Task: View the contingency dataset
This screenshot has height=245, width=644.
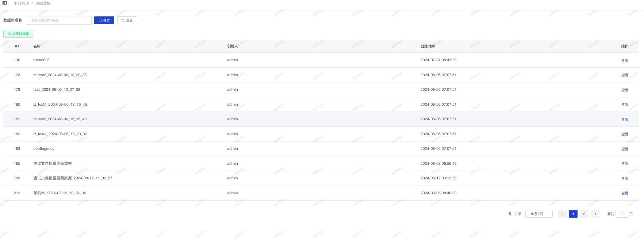Action: click(x=624, y=149)
